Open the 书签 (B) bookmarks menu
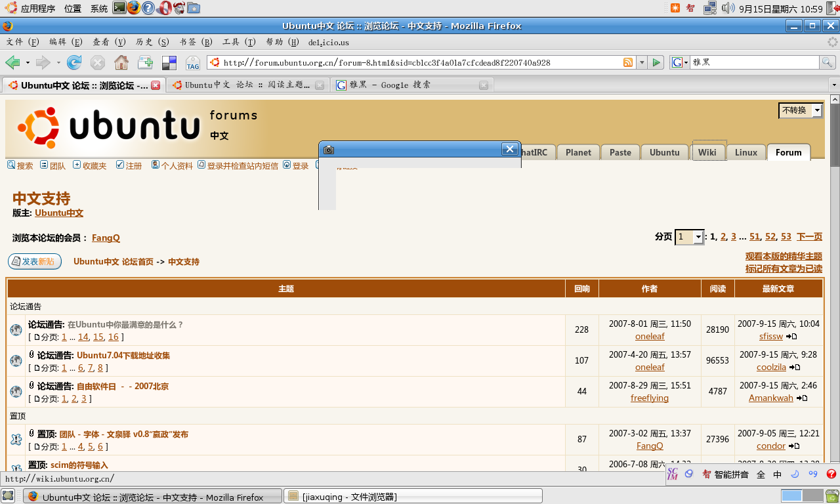Image resolution: width=840 pixels, height=504 pixels. click(x=196, y=42)
